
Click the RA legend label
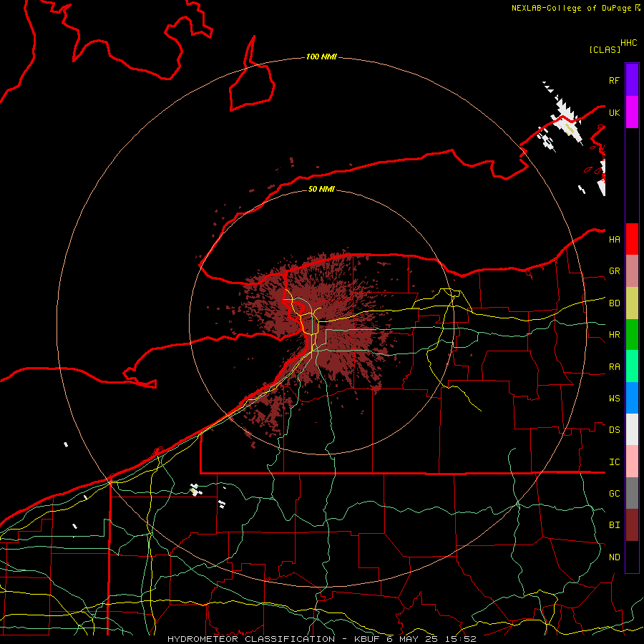(615, 367)
